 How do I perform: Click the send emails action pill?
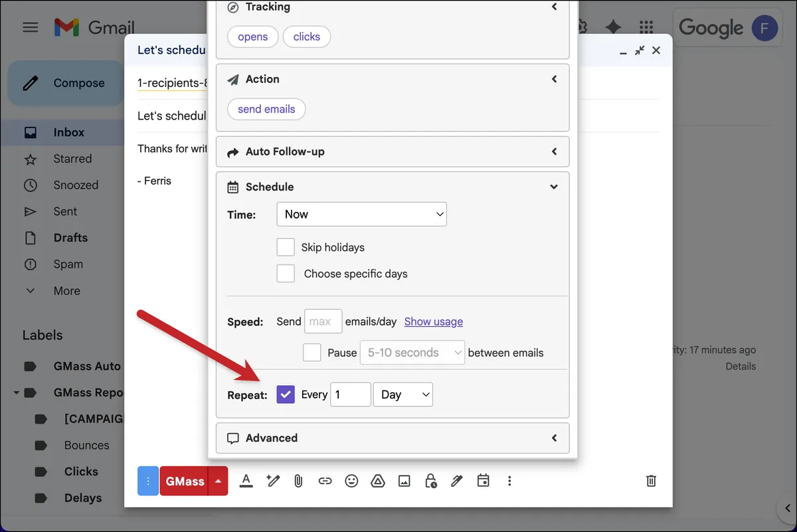266,109
